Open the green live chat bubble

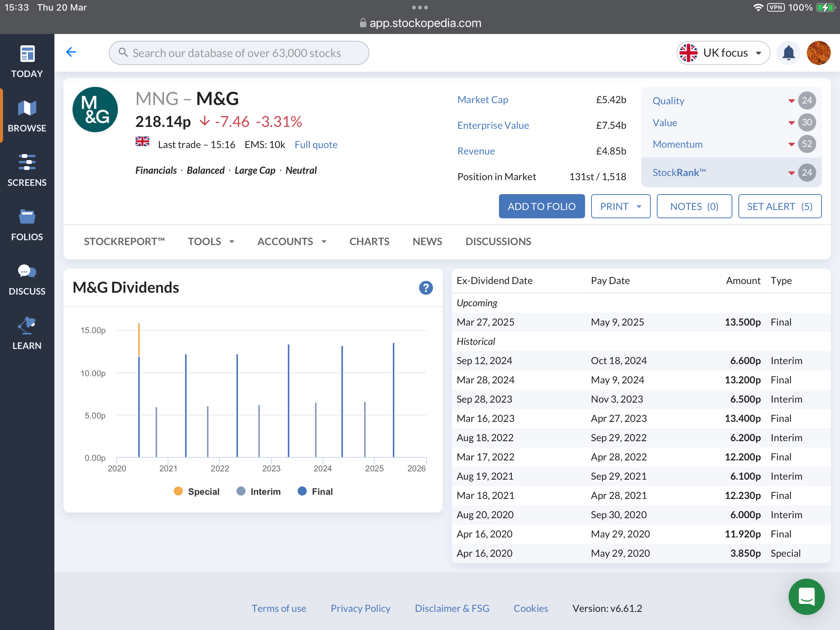(x=806, y=597)
